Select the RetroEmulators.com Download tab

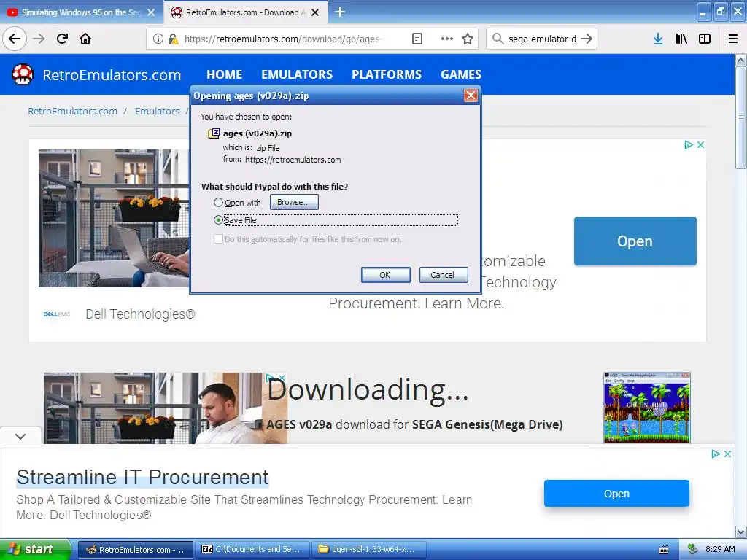pyautogui.click(x=245, y=12)
